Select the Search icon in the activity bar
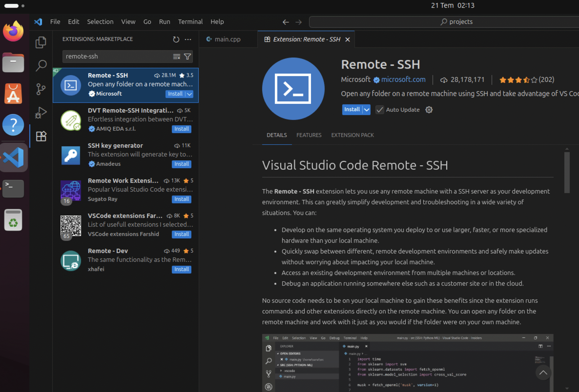This screenshot has width=579, height=392. [x=41, y=65]
